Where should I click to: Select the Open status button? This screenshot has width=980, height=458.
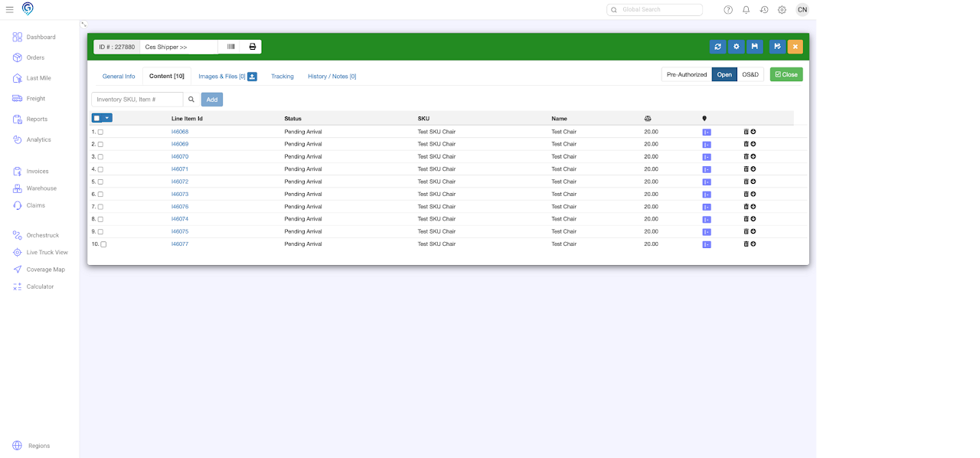click(x=724, y=74)
